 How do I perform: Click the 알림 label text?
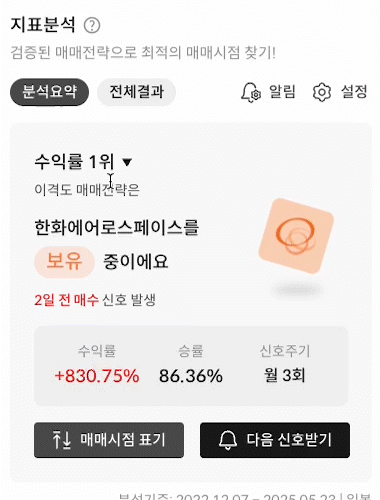coord(282,92)
